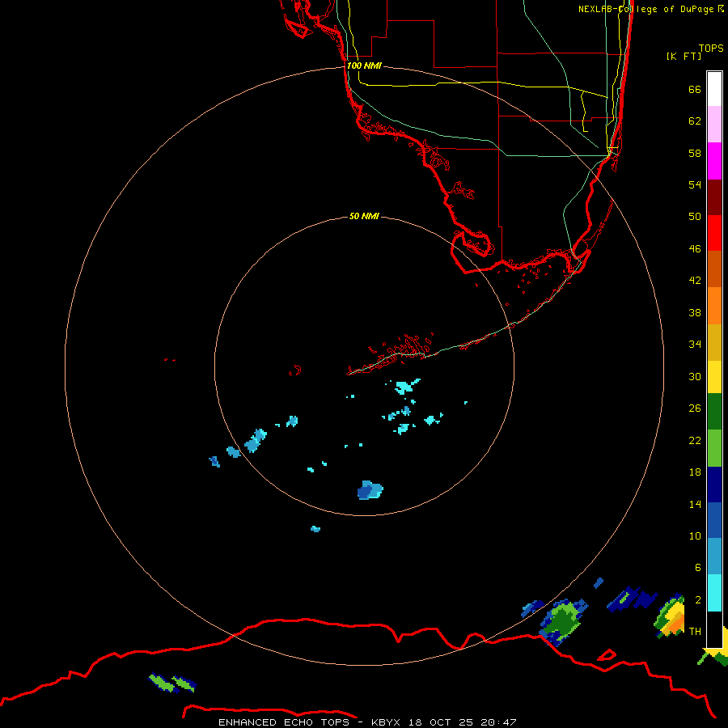728x728 pixels.
Task: Click the legend value "46"
Action: click(695, 248)
